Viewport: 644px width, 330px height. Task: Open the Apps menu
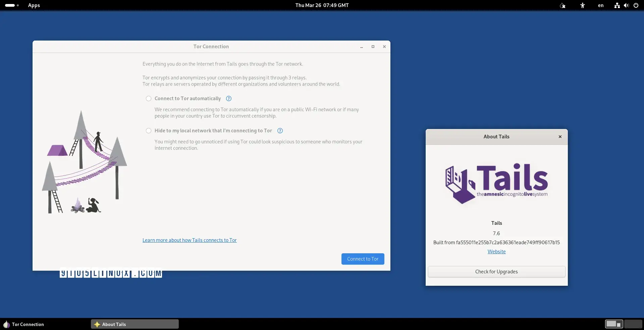pyautogui.click(x=34, y=5)
